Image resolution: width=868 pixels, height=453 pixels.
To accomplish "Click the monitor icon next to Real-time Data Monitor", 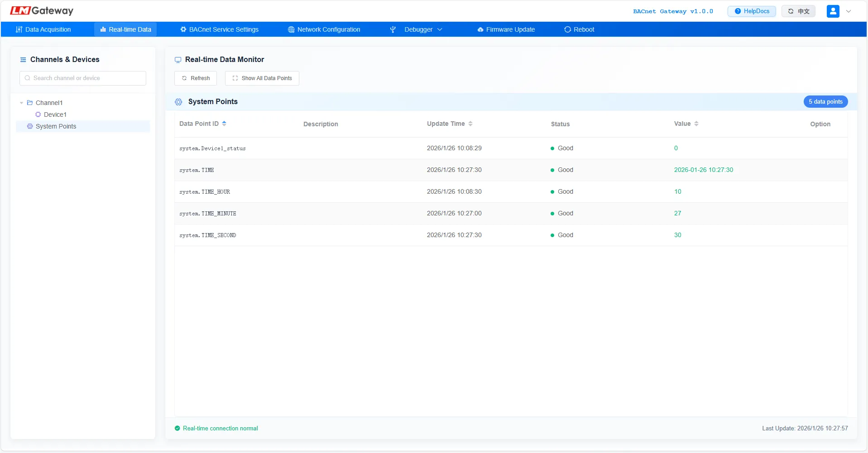I will click(177, 59).
